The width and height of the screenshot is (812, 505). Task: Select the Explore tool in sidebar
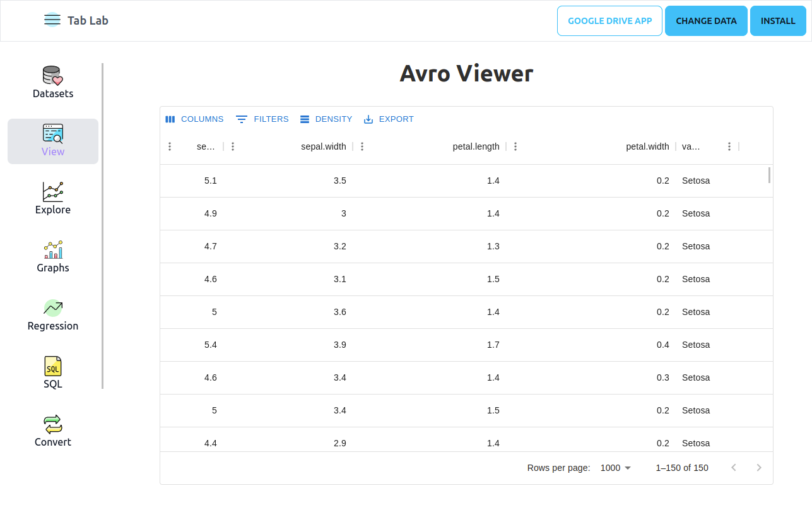coord(52,197)
